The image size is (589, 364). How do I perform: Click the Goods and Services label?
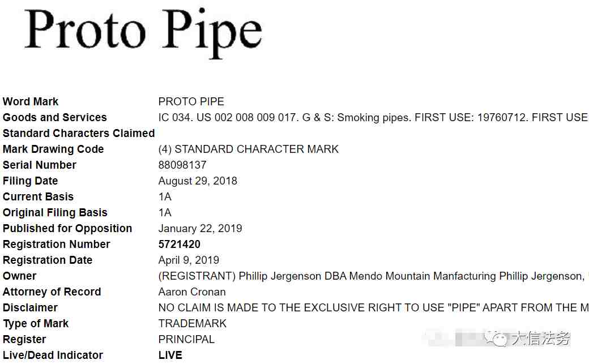tap(54, 117)
